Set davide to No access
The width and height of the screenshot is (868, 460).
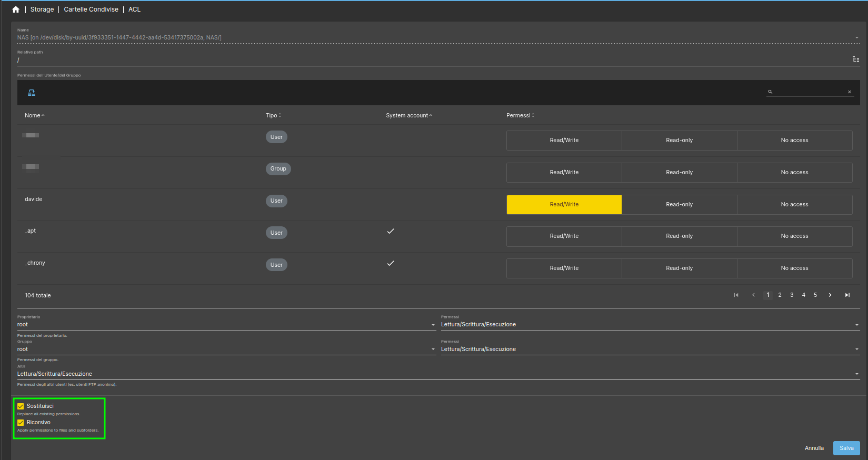[795, 204]
